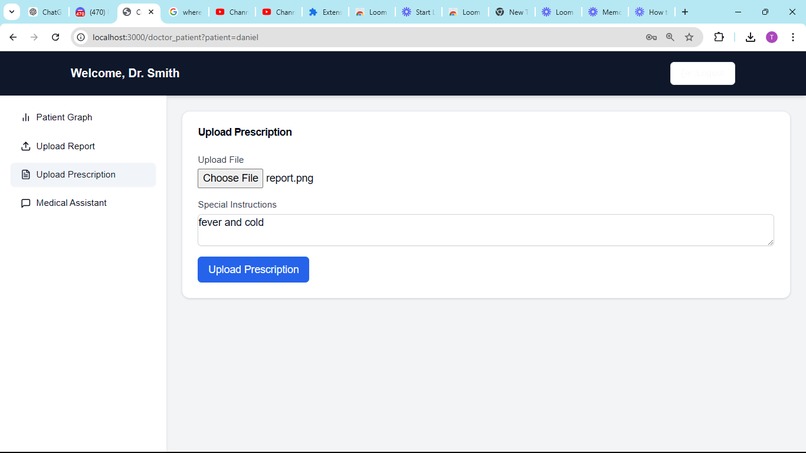
Task: Click the zoom magnifier icon in address bar
Action: point(670,37)
